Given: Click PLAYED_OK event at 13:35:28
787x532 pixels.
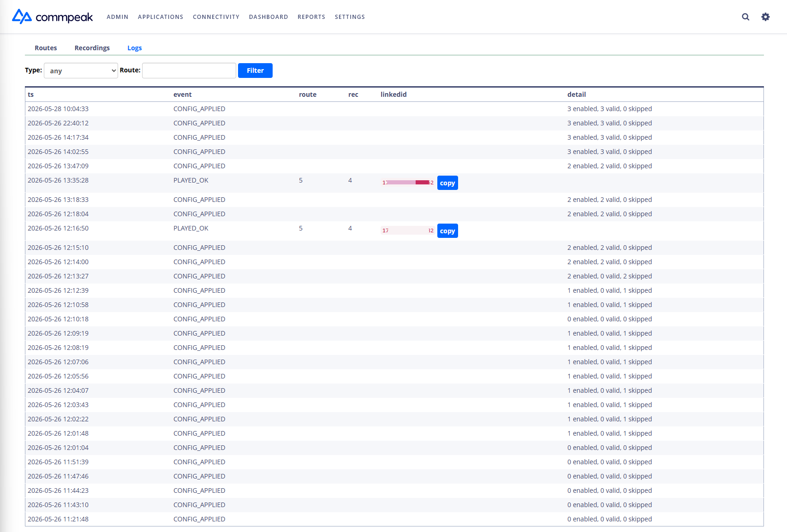Looking at the screenshot, I should [x=191, y=180].
